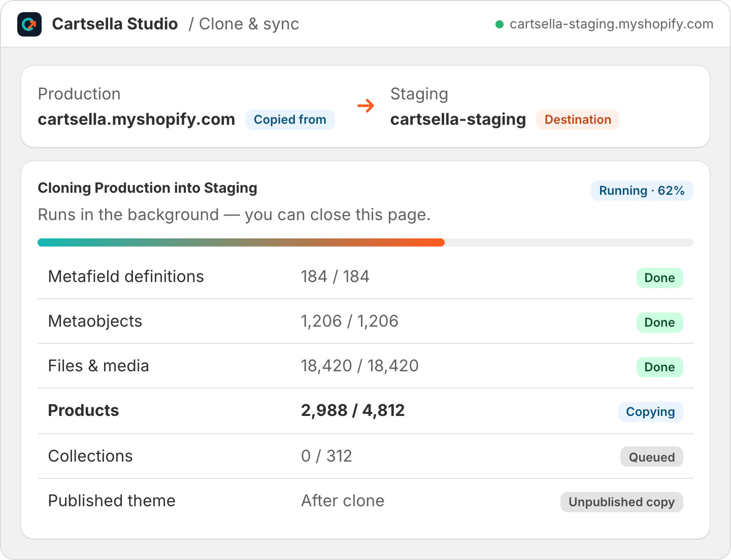Screen dimensions: 731x560
Task: Select the Production label
Action: tap(79, 94)
